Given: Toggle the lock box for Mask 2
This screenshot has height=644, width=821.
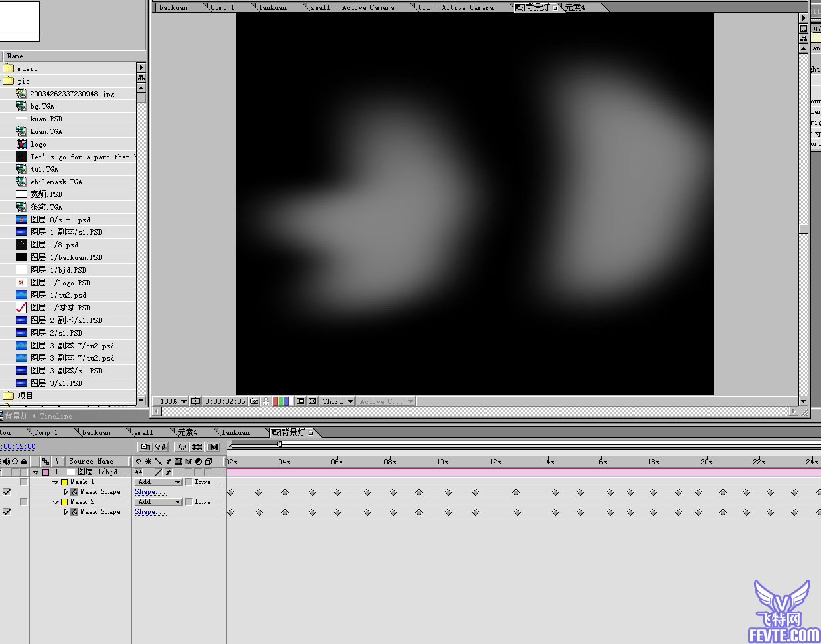Looking at the screenshot, I should (x=23, y=502).
